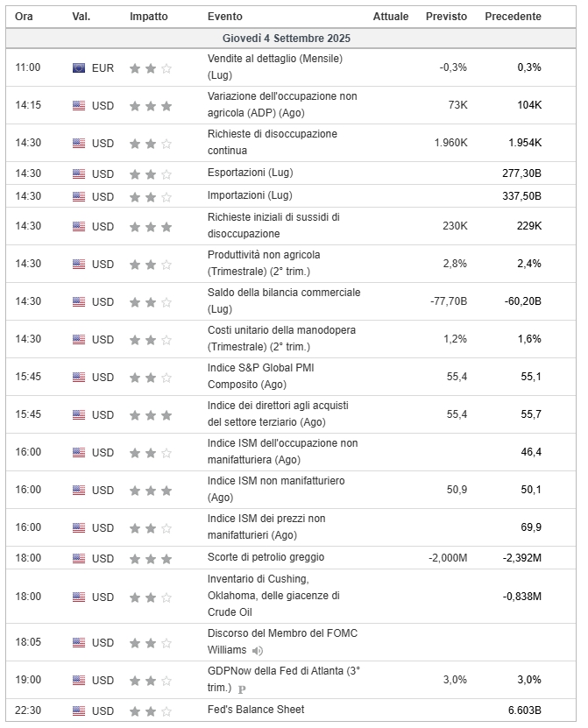Screen dimensions: 588x728
Task: Click the US flag in the Esportazioni row
Action: (79, 173)
